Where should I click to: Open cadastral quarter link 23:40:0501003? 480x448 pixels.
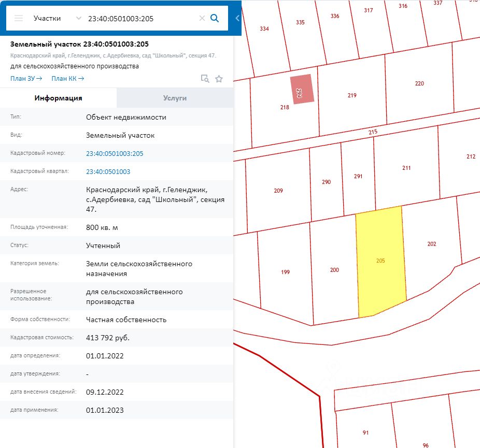pos(108,171)
